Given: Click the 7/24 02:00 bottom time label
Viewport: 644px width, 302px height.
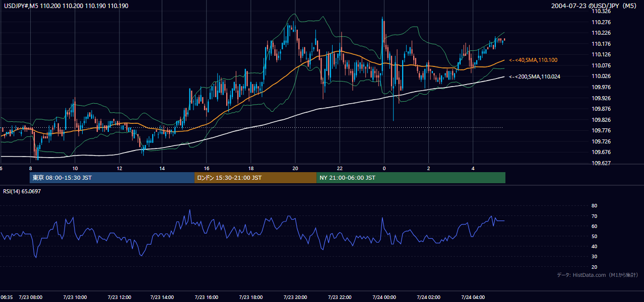Looking at the screenshot, I should (x=428, y=297).
